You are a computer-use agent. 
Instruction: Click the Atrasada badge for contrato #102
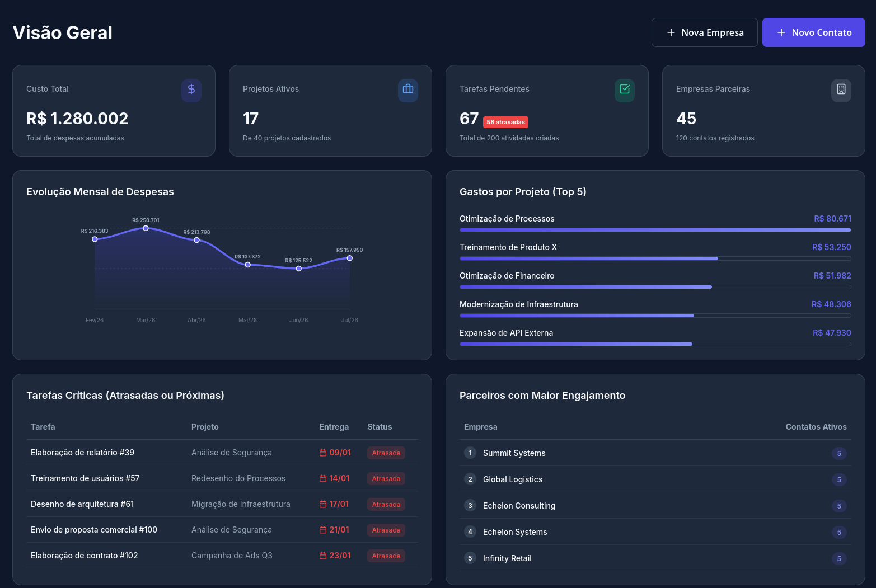pyautogui.click(x=386, y=556)
